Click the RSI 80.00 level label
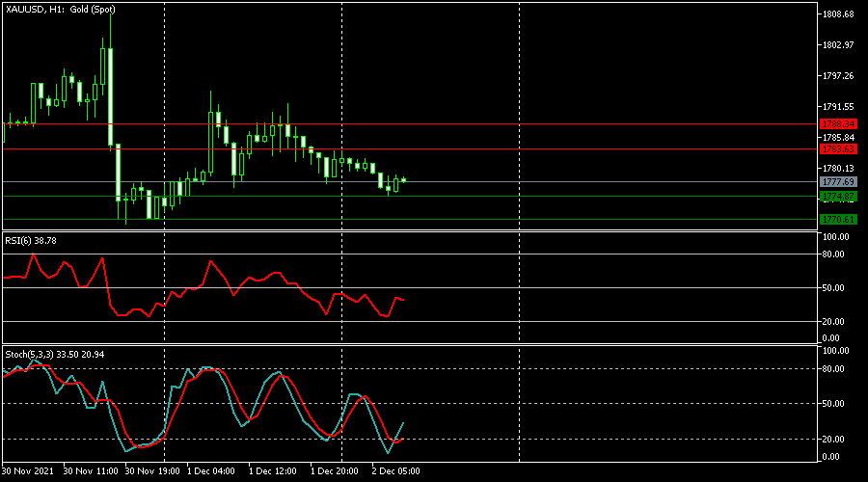 pos(833,254)
